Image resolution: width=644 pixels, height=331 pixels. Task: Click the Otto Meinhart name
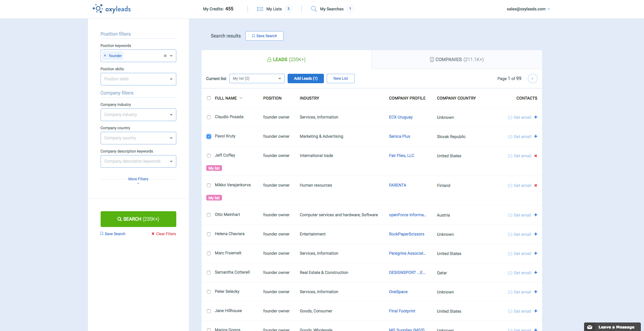[x=227, y=215]
